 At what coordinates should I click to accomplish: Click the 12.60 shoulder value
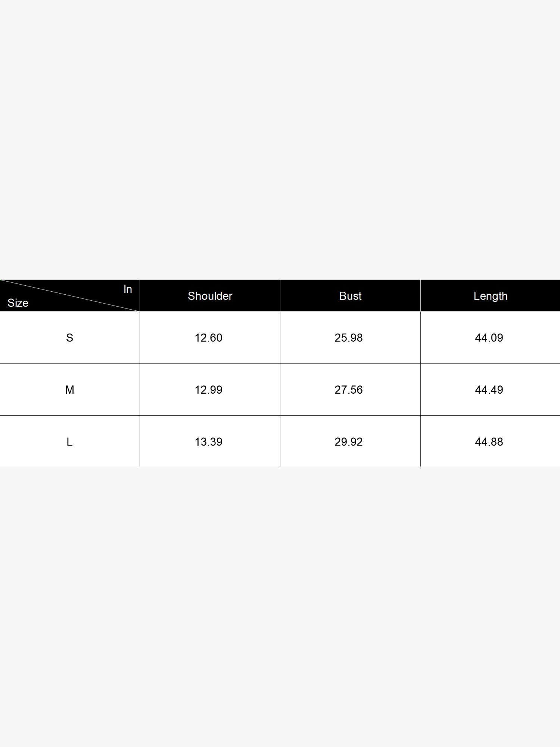point(208,338)
